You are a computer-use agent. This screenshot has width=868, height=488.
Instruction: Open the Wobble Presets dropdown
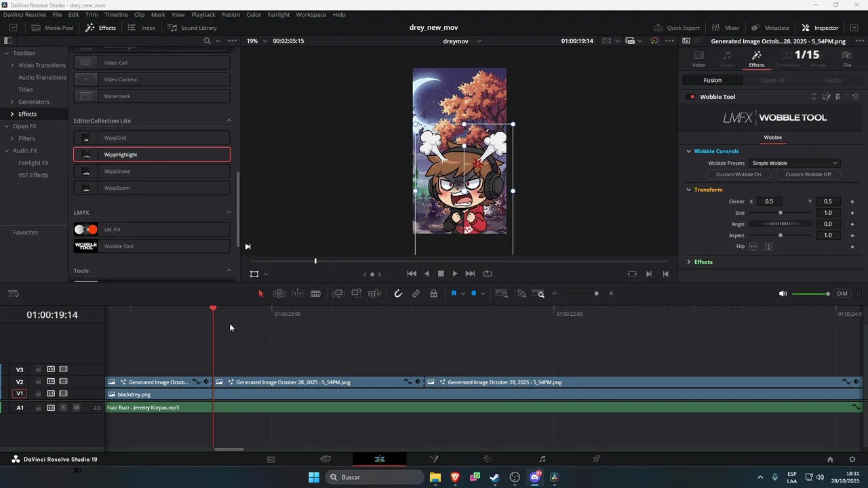point(795,163)
